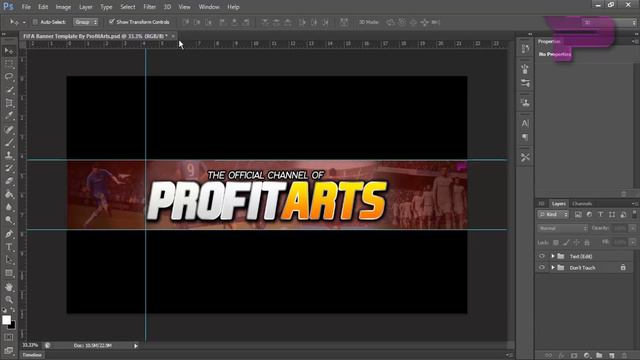Filter for adjustment layers icon

589,214
